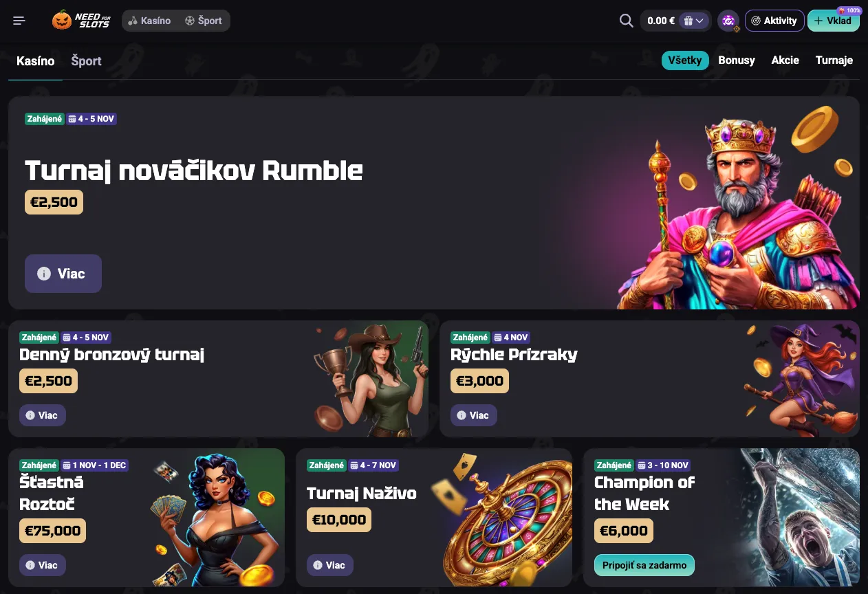Image resolution: width=868 pixels, height=594 pixels.
Task: Open Kasíno in the top navigation pill
Action: click(149, 21)
